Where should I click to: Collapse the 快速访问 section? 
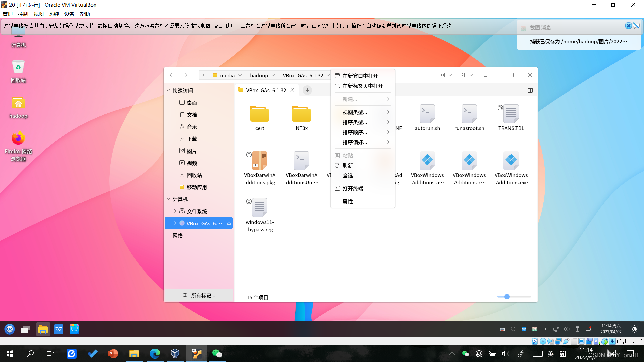(x=168, y=90)
